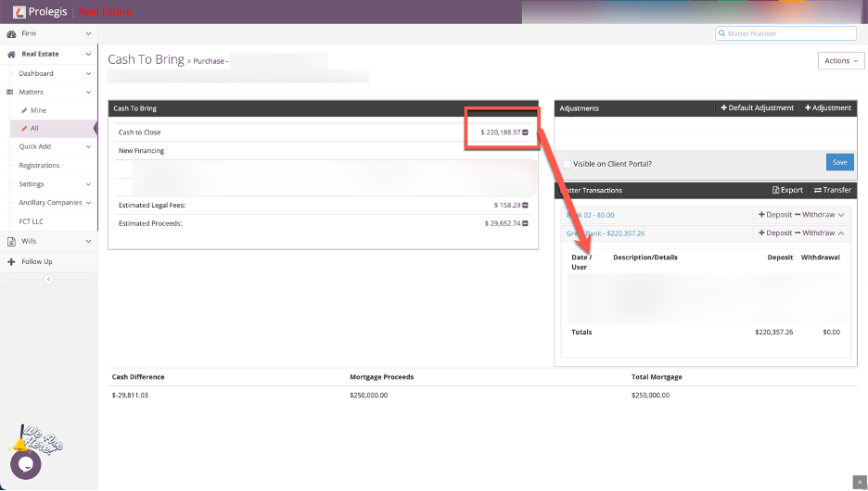This screenshot has width=868, height=491.
Task: Collapse the sidebar using the double-arrow icon
Action: pyautogui.click(x=48, y=279)
